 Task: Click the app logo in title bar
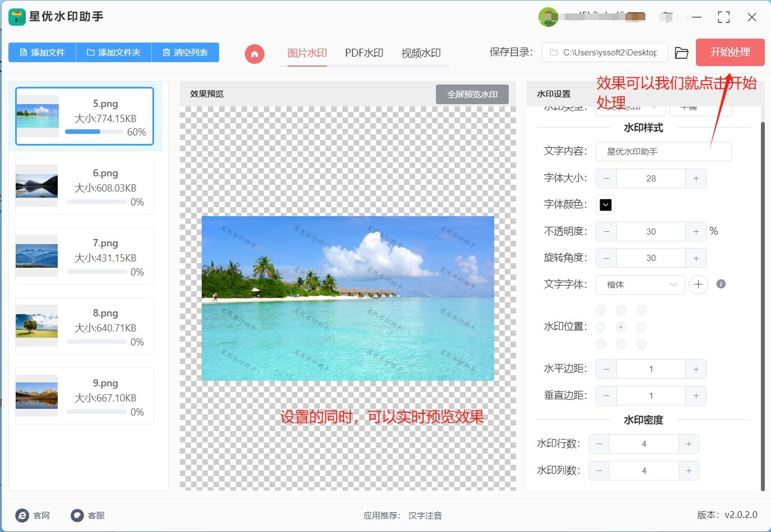click(x=17, y=17)
